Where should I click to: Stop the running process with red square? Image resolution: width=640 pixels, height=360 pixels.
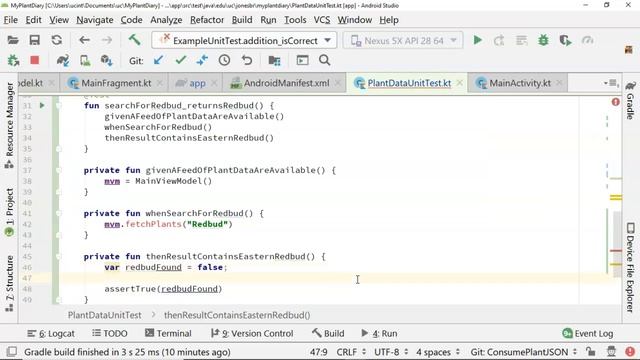pyautogui.click(x=35, y=60)
